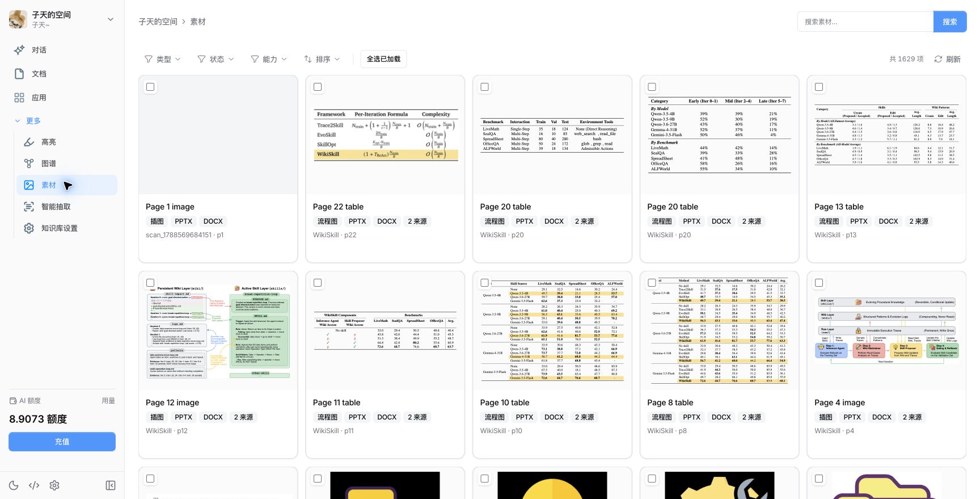Screen dimensions: 980x499
Task: Open the Page 4 image diagram thumbnail
Action: (886, 330)
